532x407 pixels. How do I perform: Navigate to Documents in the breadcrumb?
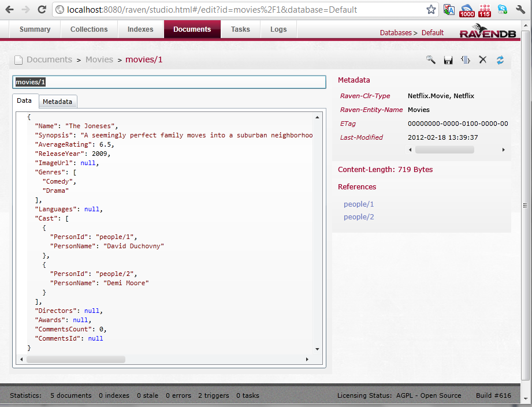[50, 59]
